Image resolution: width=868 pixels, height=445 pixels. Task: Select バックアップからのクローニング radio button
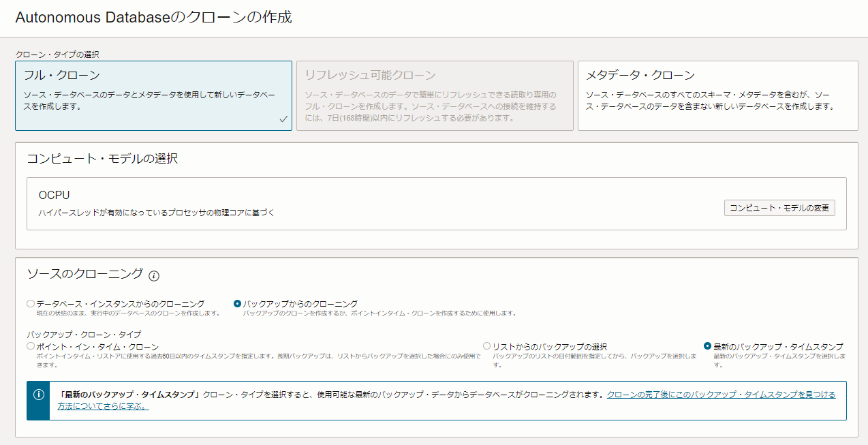coord(237,303)
